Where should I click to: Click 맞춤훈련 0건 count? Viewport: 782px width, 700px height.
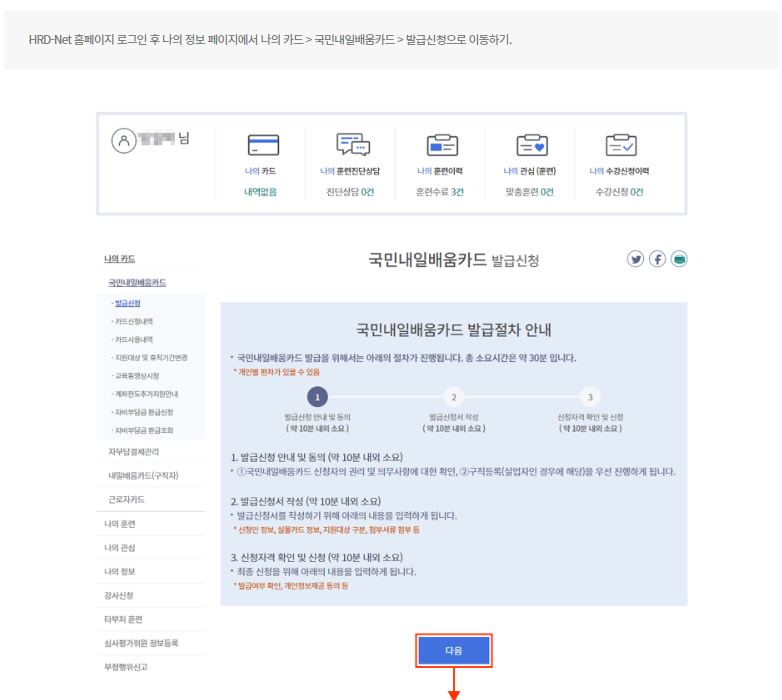pyautogui.click(x=530, y=192)
